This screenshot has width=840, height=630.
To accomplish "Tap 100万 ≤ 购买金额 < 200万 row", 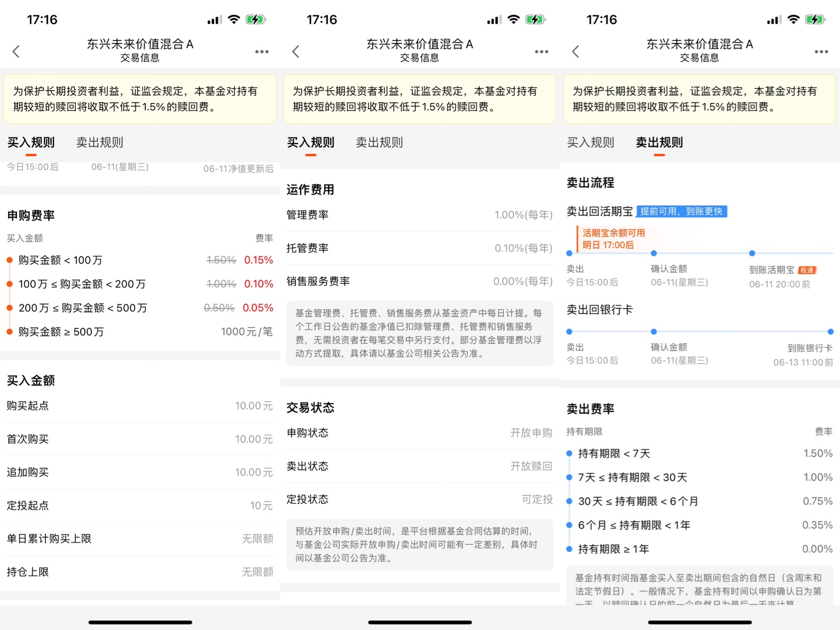I will (140, 284).
